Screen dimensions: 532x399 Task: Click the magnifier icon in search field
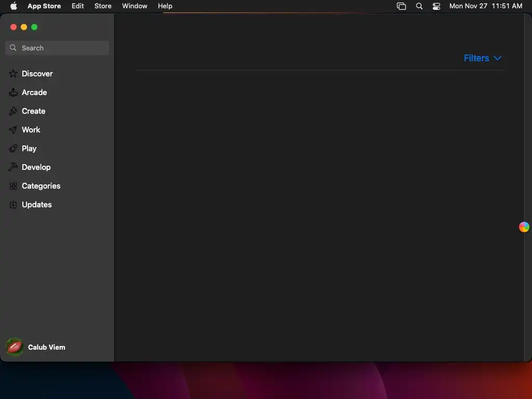tap(13, 48)
